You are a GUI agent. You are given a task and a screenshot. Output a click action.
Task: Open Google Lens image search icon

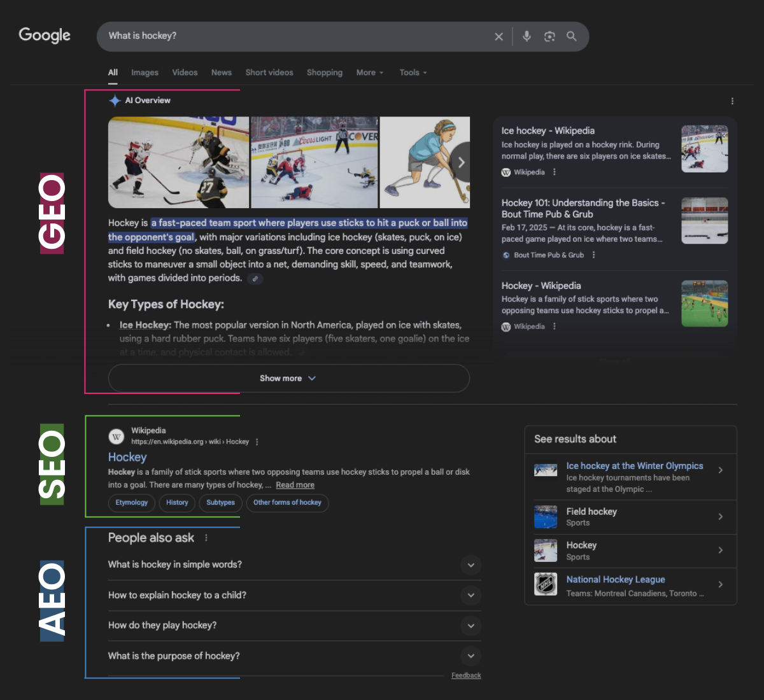(549, 36)
